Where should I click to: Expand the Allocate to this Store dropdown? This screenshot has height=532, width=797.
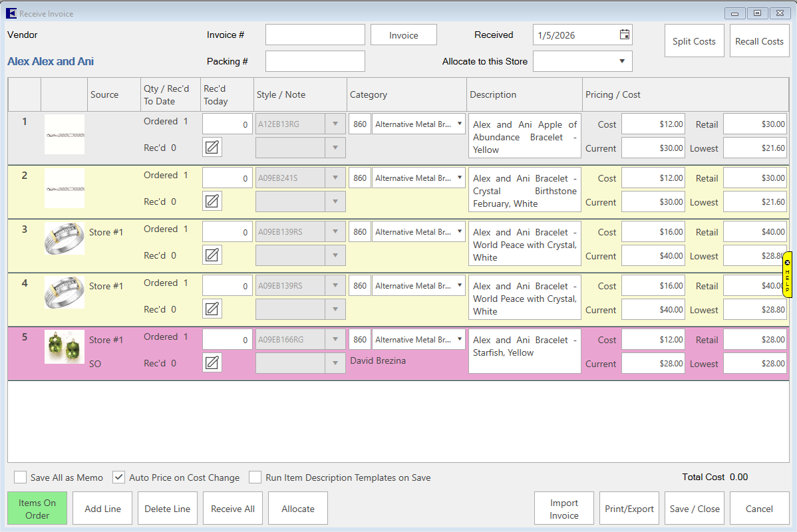(621, 61)
